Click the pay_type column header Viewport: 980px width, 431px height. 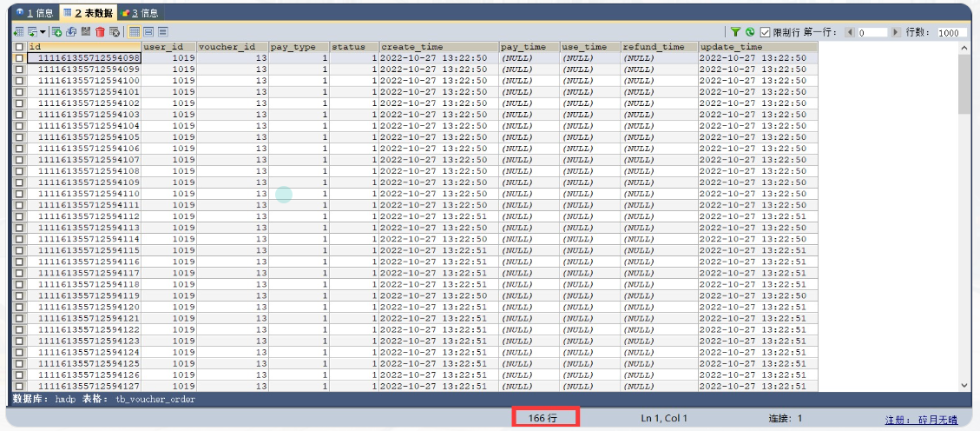(x=299, y=47)
